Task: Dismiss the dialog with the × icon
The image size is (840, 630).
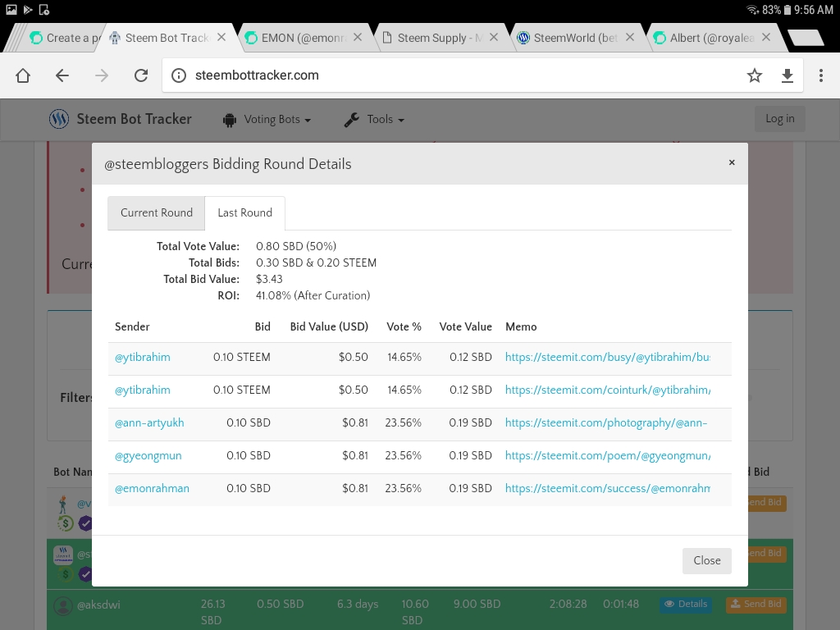Action: click(732, 162)
